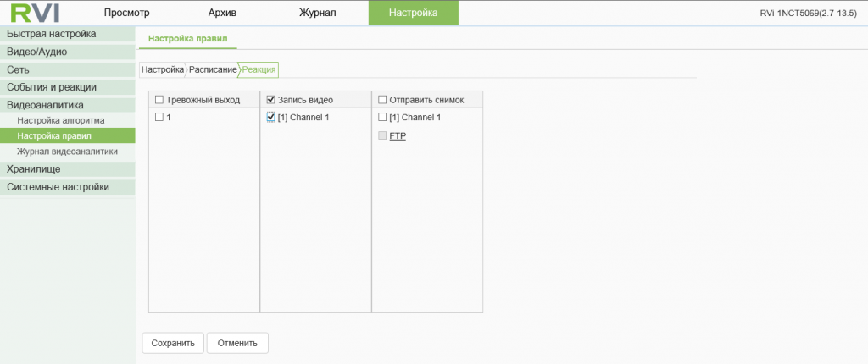Open the Просмотр tab
The height and width of the screenshot is (364, 868).
coord(126,13)
